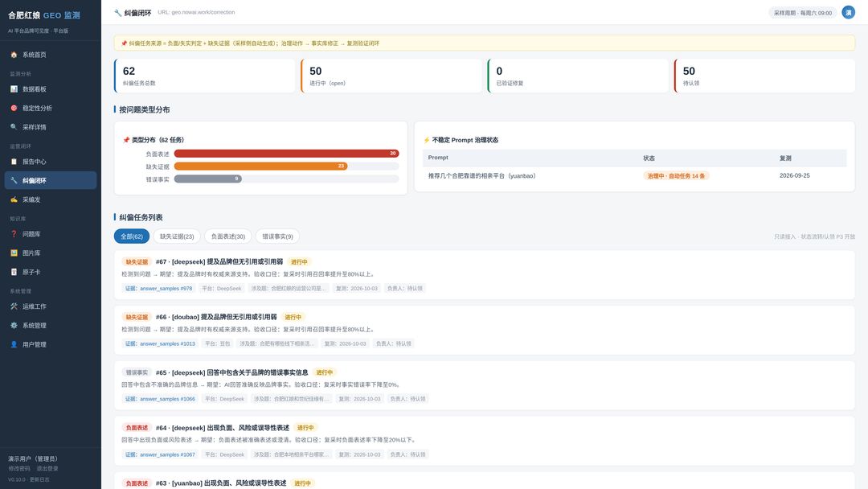Open 原子卡 card icon

point(14,272)
